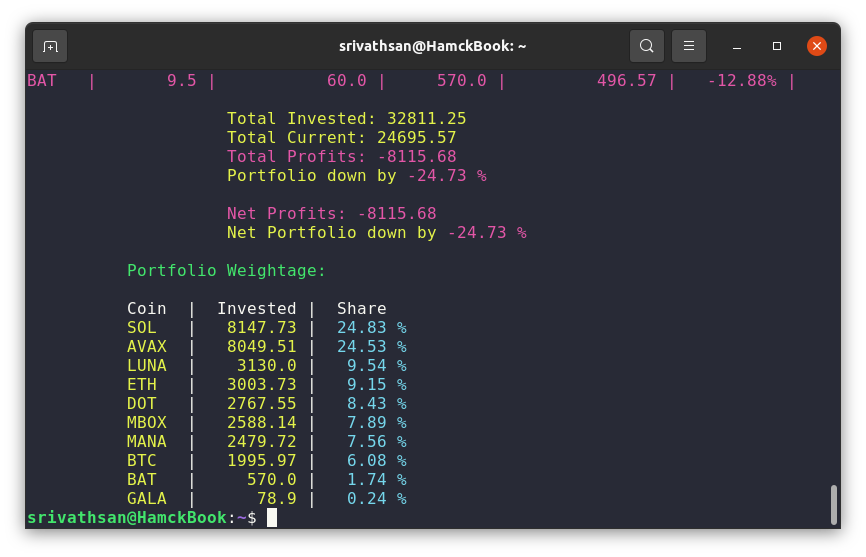Click the 2588.14 invested value
Image resolution: width=866 pixels, height=557 pixels.
(261, 422)
